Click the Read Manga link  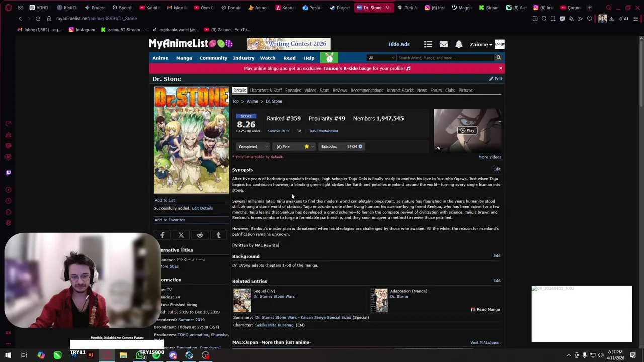485,310
